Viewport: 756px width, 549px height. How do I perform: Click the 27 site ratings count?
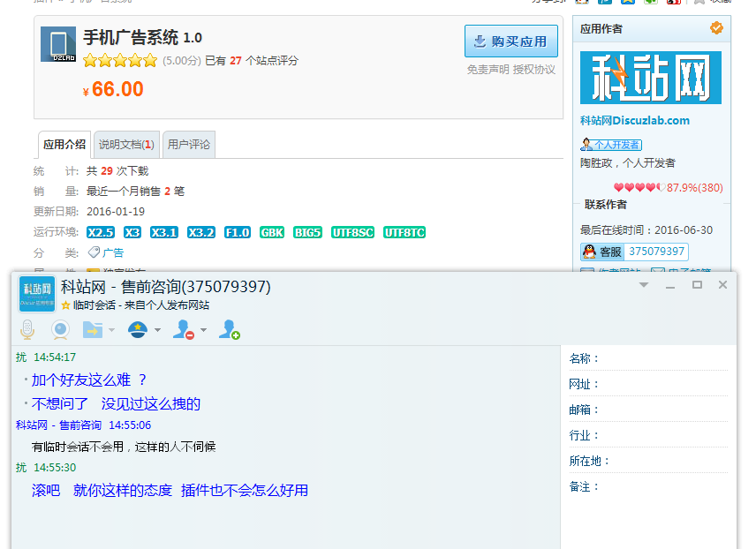[x=236, y=61]
